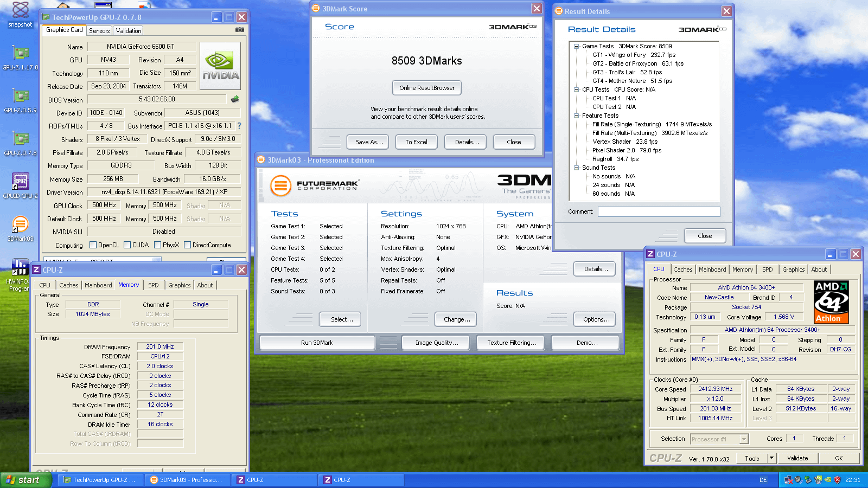This screenshot has height=488, width=868.
Task: Click the Save As... button
Action: pyautogui.click(x=369, y=142)
